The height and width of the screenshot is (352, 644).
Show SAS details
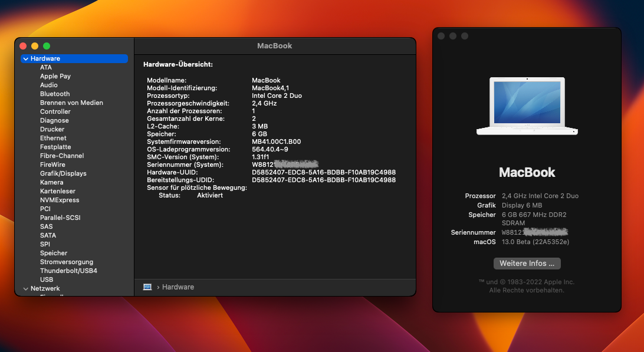pos(47,226)
